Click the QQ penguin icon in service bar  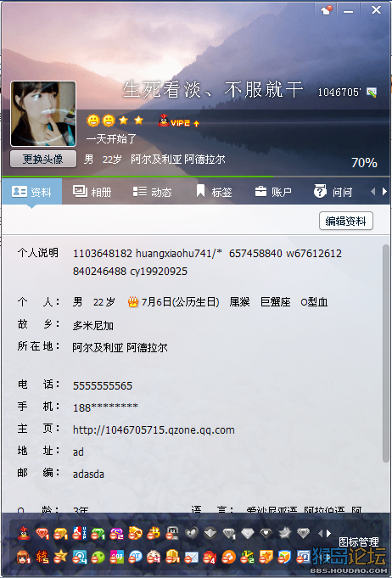pos(24,533)
